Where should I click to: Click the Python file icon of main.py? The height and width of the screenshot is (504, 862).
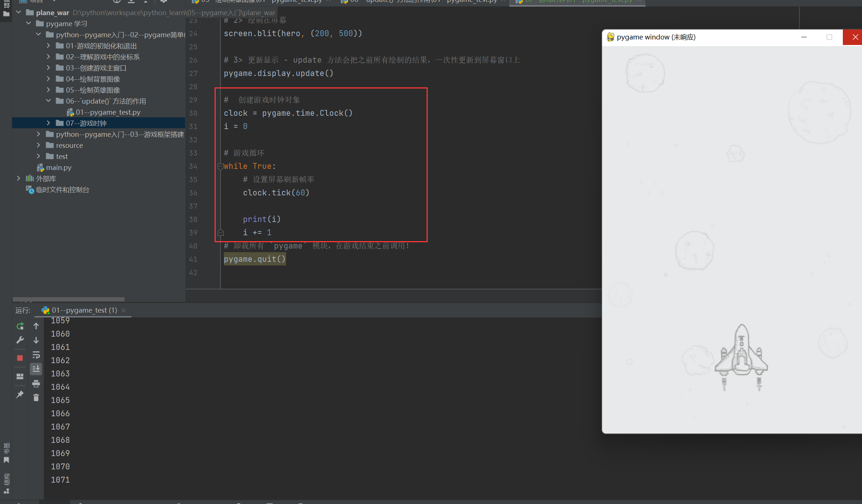[41, 168]
